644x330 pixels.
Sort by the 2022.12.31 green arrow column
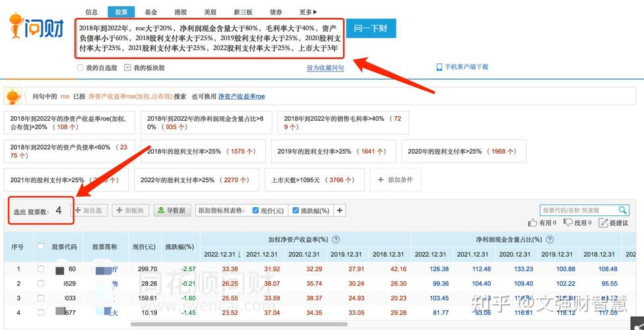tap(239, 254)
